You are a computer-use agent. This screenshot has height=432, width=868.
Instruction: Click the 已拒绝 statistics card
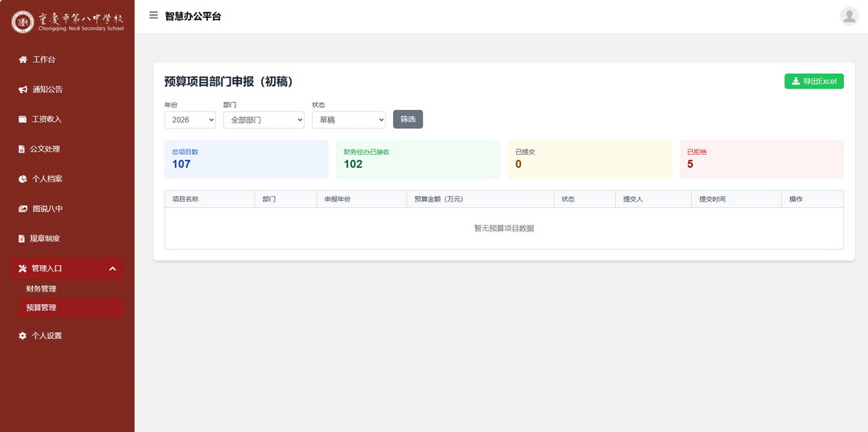pos(761,159)
